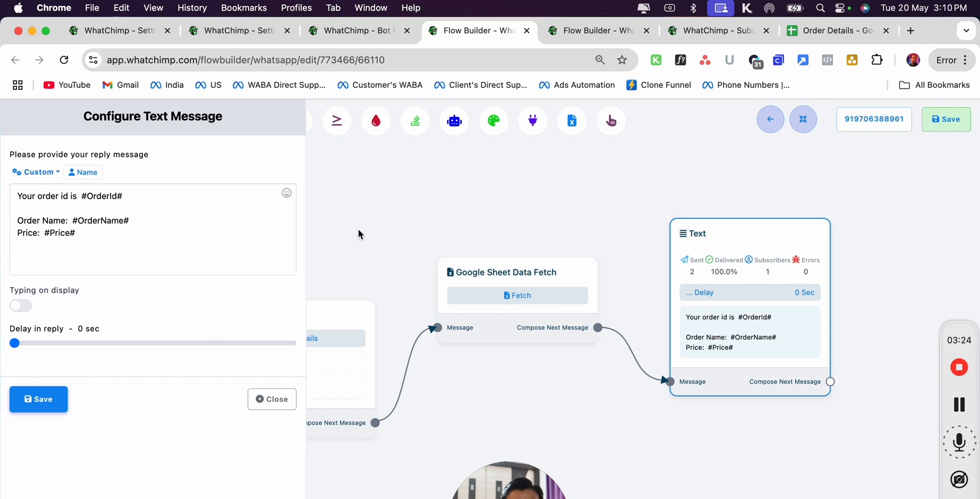The height and width of the screenshot is (499, 980).
Task: Select the purple plug icon in toolbar
Action: point(533,121)
